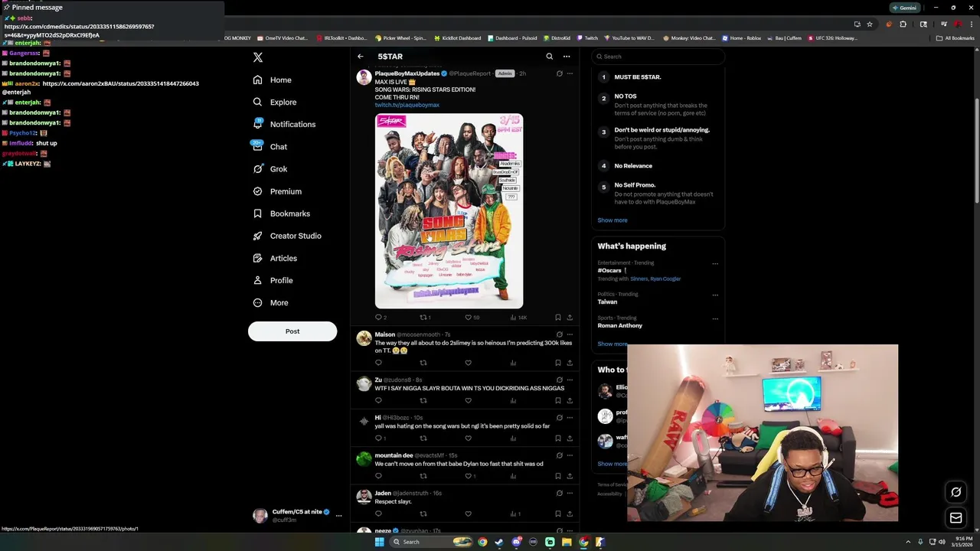Show more community rules
This screenshot has width=980, height=551.
click(x=612, y=220)
